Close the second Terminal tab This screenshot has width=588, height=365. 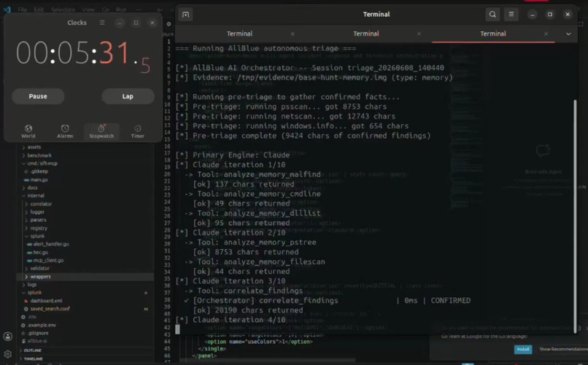[x=419, y=34]
